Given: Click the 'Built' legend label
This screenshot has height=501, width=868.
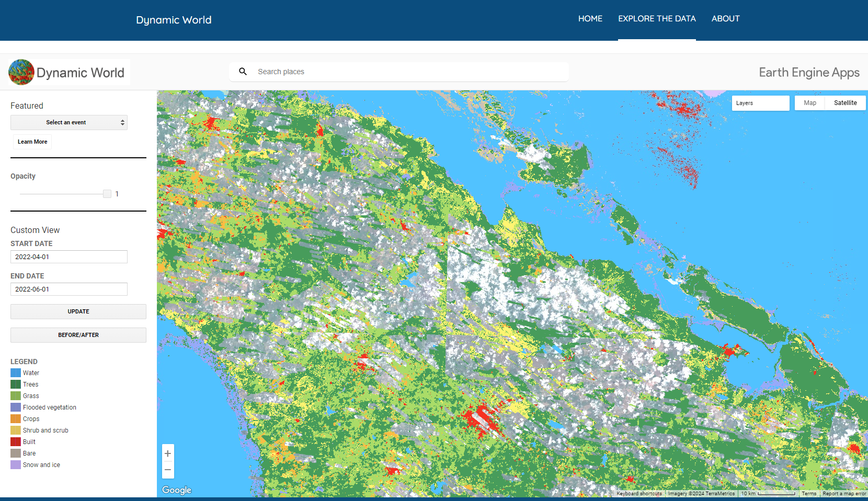Looking at the screenshot, I should click(x=29, y=442).
